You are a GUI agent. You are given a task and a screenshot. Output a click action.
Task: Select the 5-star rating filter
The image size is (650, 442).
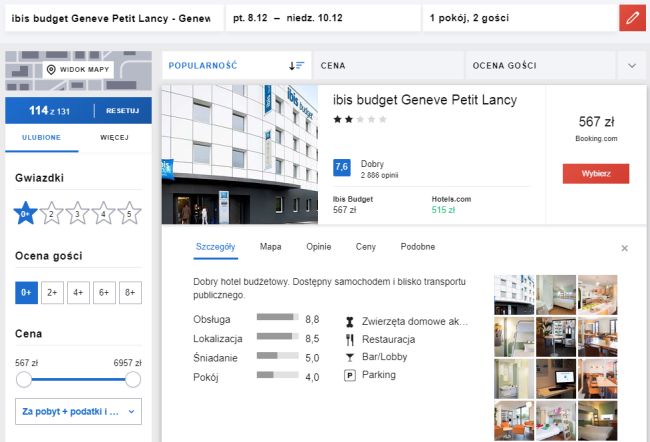[129, 212]
